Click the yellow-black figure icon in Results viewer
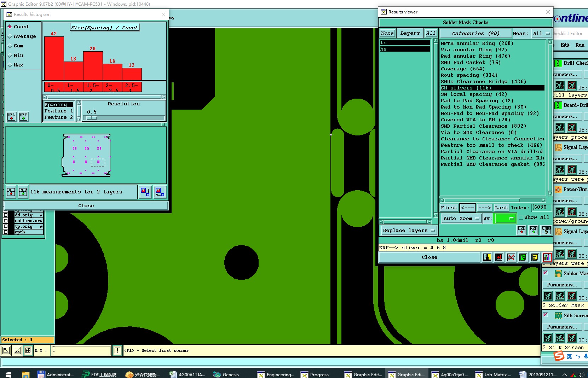The height and width of the screenshot is (378, 588). pyautogui.click(x=487, y=257)
